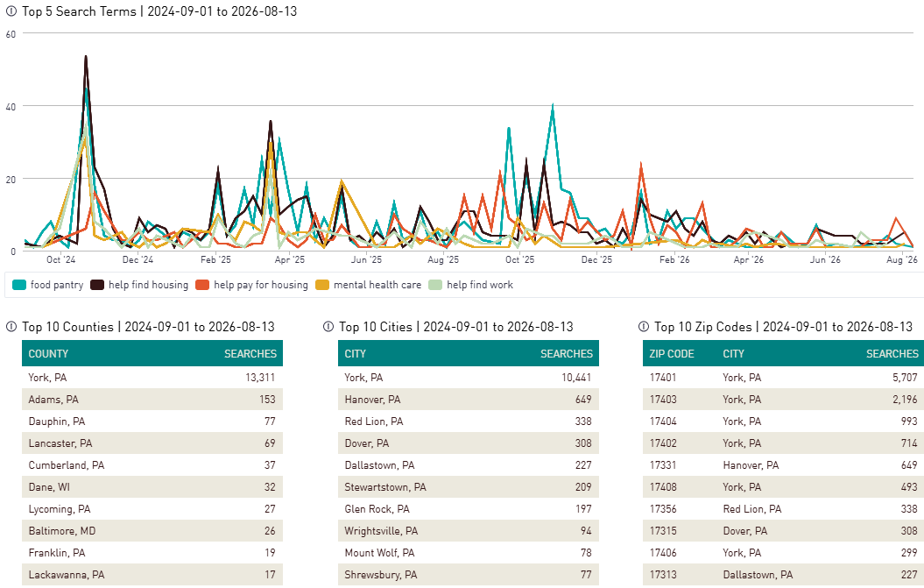
Task: Select the Baltimore, MD county row
Action: click(152, 531)
